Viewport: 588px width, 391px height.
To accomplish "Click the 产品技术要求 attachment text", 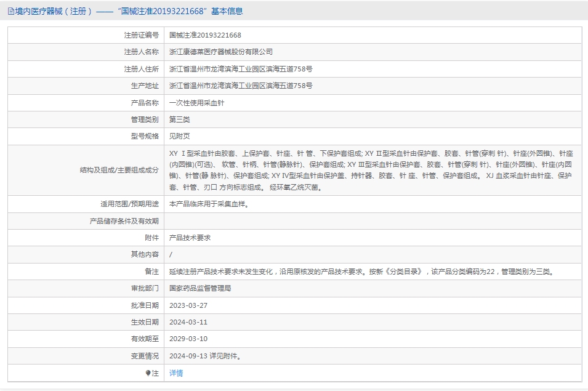I will (190, 238).
